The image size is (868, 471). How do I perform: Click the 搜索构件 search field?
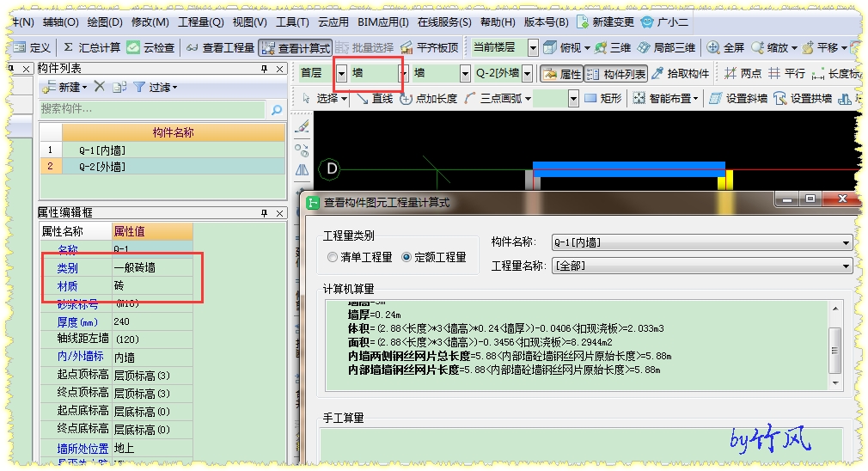pos(153,109)
